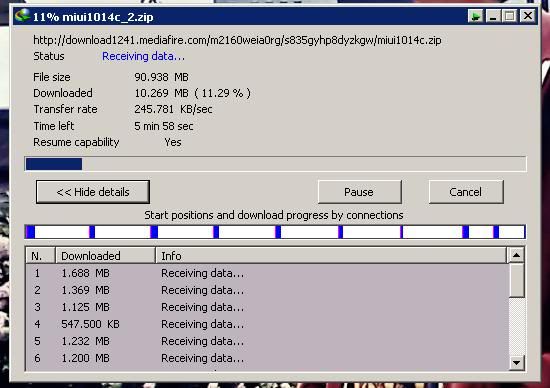
Task: Select connection row 3 with 1.125 MB
Action: pyautogui.click(x=267, y=307)
